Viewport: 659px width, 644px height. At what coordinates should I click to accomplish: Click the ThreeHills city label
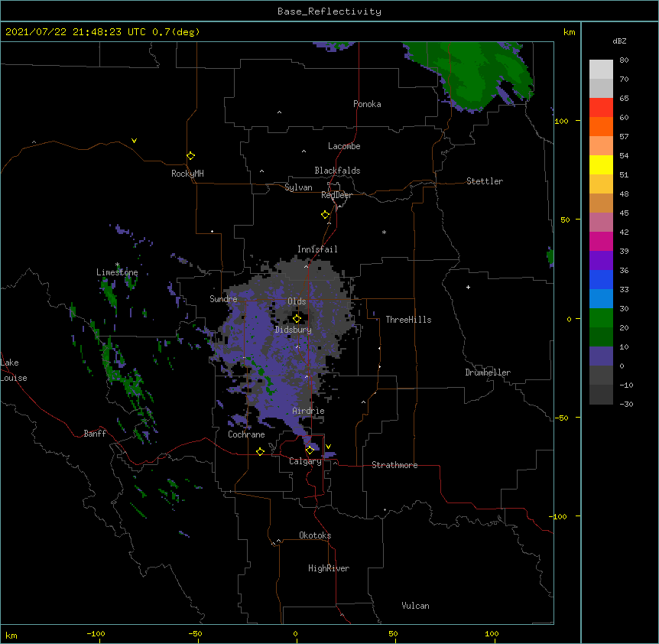tap(408, 320)
